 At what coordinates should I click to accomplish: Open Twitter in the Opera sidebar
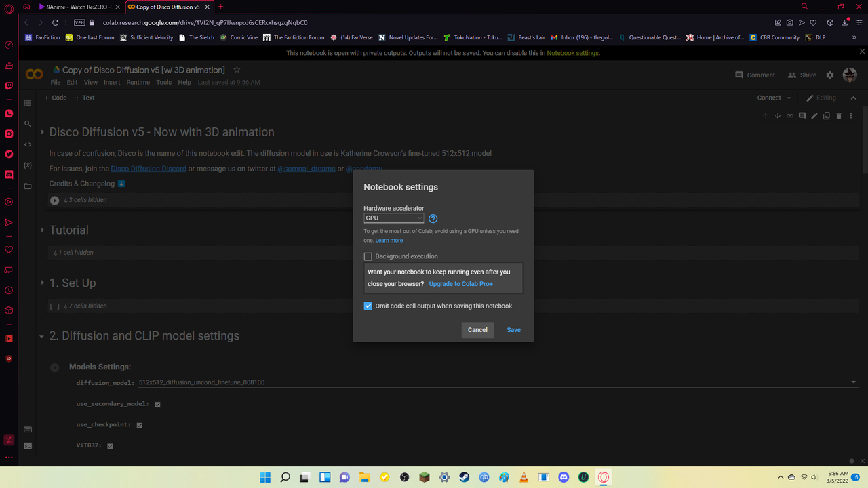[9, 154]
